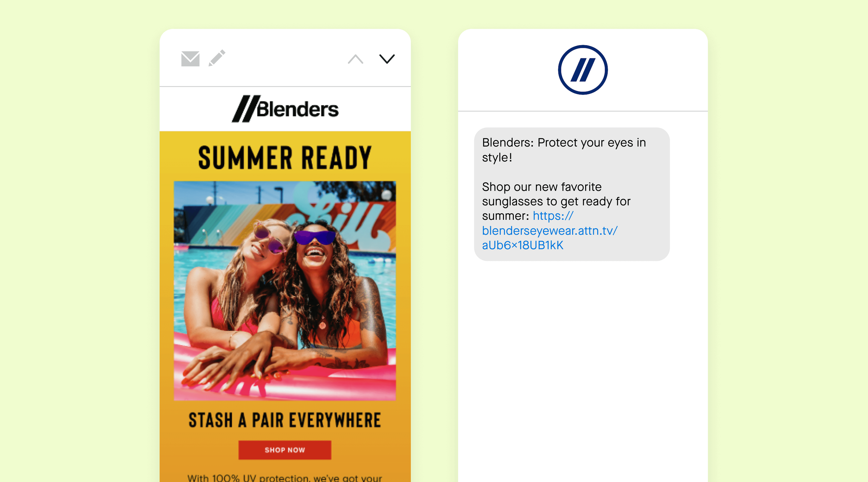
Task: Click the Blenders logo in email header
Action: click(x=285, y=109)
